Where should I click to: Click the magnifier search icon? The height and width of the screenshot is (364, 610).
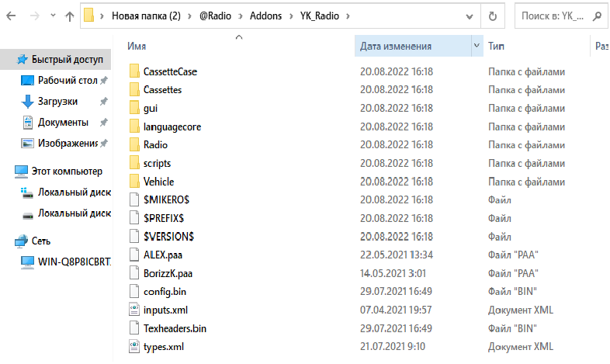[x=597, y=16]
